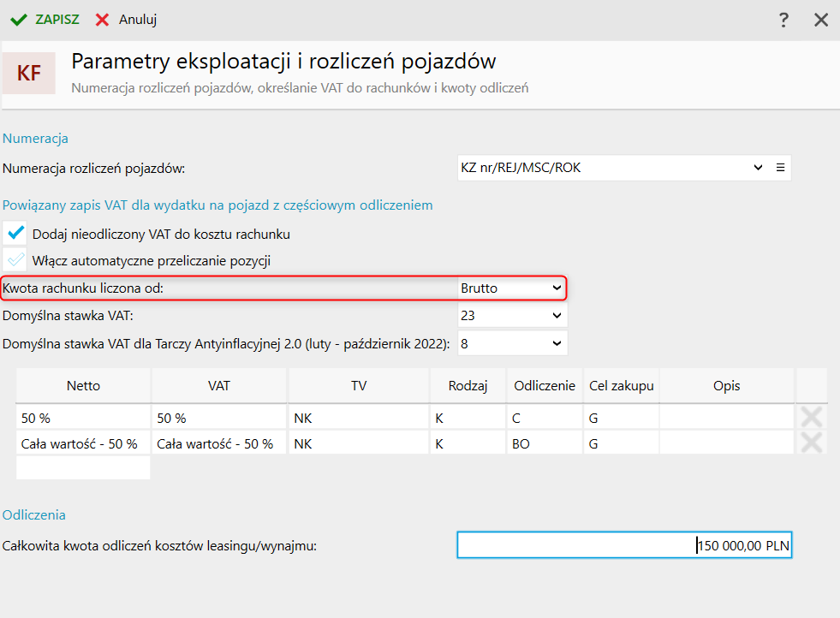Close the parameters window

(821, 20)
